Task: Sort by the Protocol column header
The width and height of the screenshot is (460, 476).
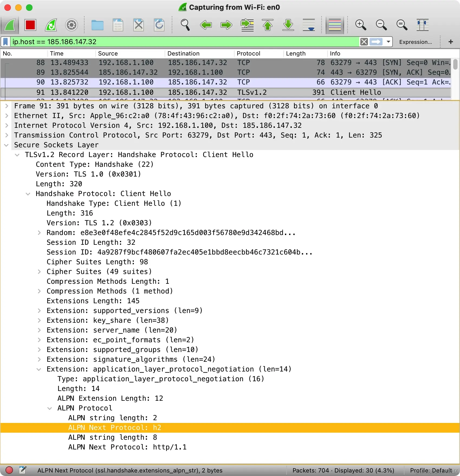Action: pos(259,53)
